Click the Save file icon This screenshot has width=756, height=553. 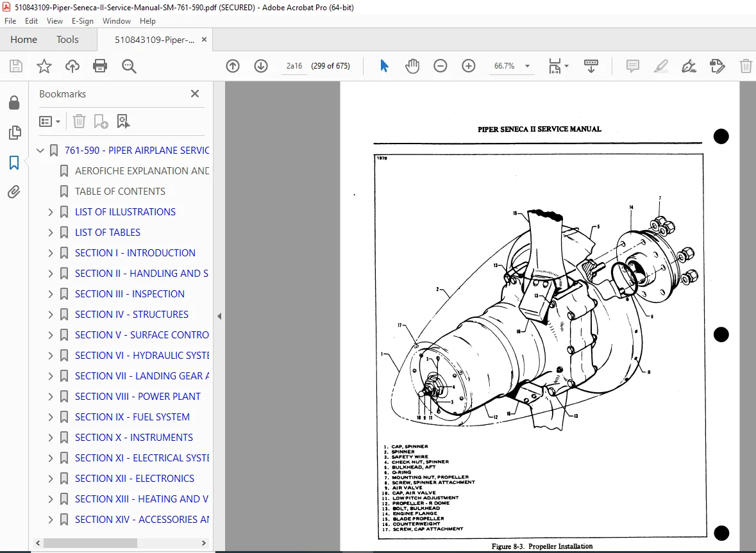tap(16, 66)
